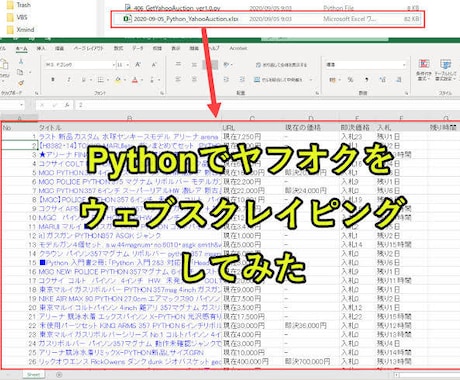
Task: Click the Orientation text angle icon
Action: (x=226, y=64)
